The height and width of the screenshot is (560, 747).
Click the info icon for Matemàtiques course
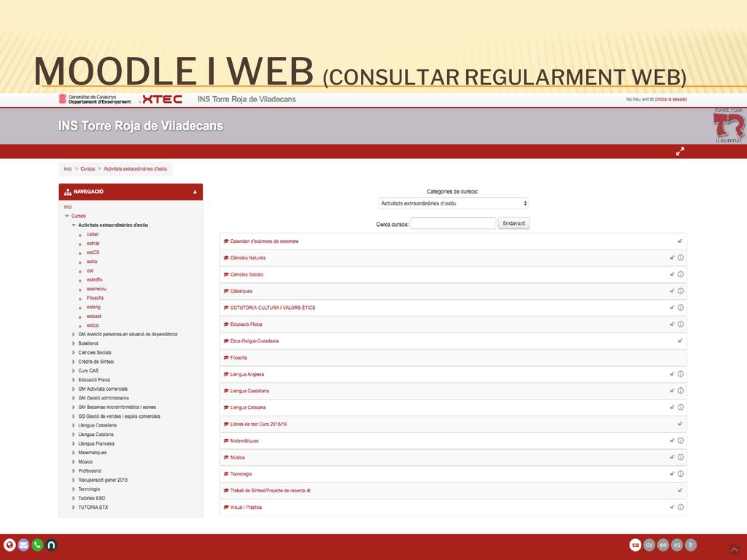pyautogui.click(x=681, y=440)
